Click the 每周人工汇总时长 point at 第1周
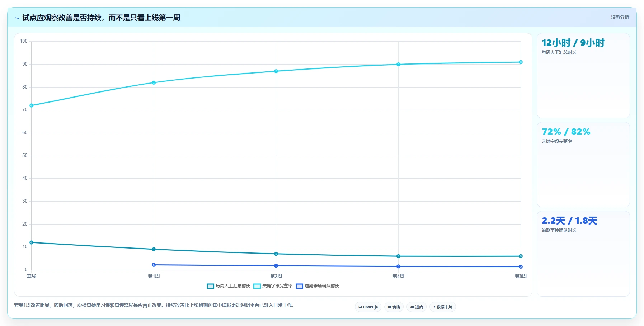The height and width of the screenshot is (326, 644). 154,249
